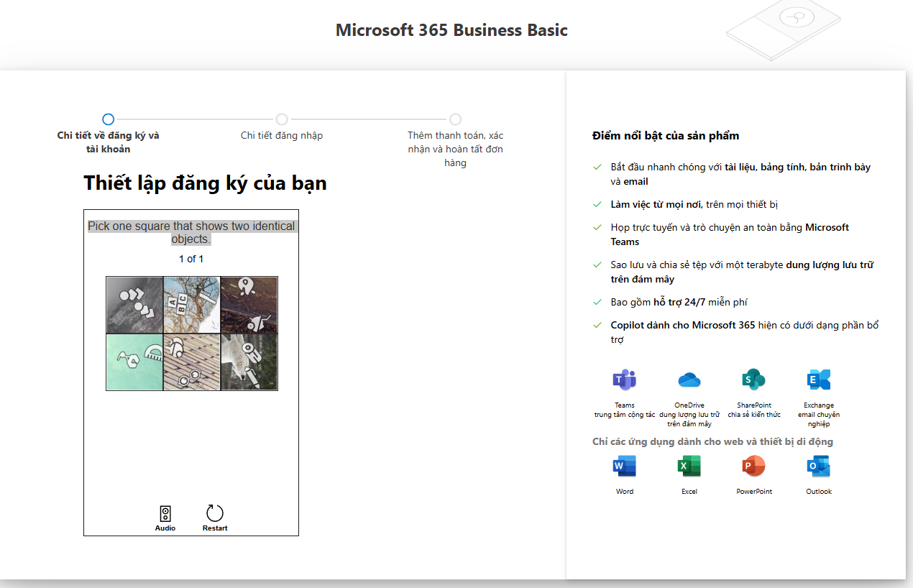Click the 'Họp trực tuyến' Microsoft Teams feature line
This screenshot has height=588, width=913.
click(730, 234)
